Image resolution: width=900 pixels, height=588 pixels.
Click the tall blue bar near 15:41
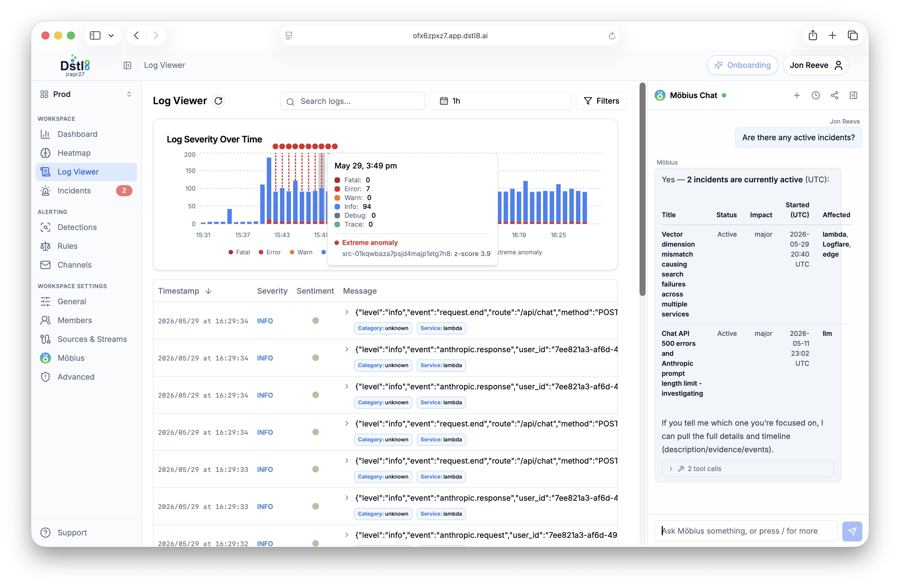point(269,188)
